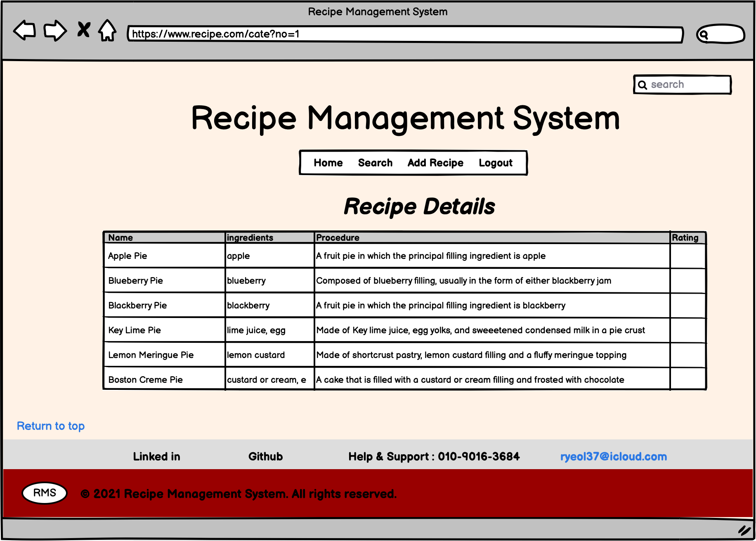The image size is (756, 541).
Task: Click the Rating column header
Action: (685, 237)
